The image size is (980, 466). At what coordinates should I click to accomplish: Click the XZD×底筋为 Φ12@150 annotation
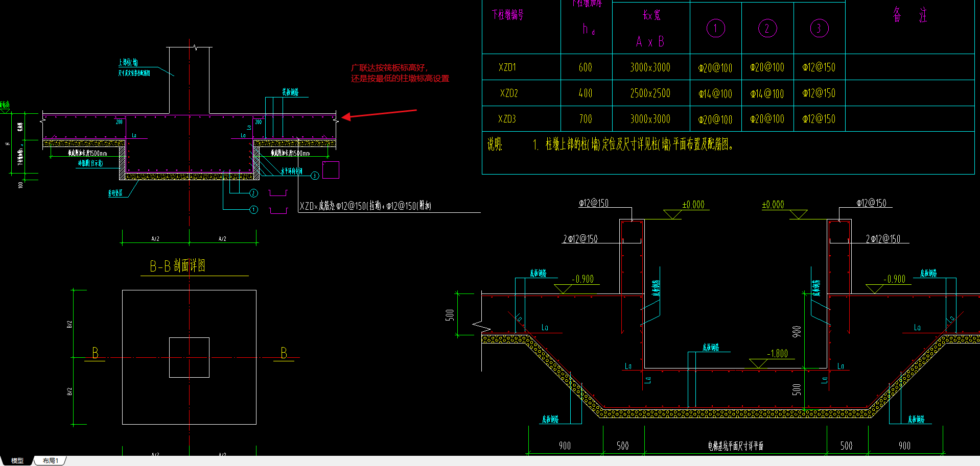click(365, 206)
